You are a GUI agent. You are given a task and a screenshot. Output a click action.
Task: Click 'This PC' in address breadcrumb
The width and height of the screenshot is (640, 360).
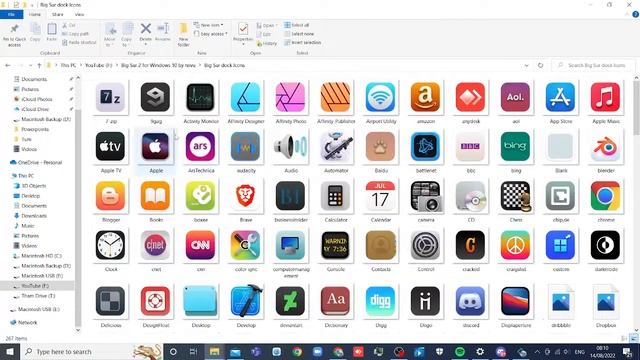point(68,65)
